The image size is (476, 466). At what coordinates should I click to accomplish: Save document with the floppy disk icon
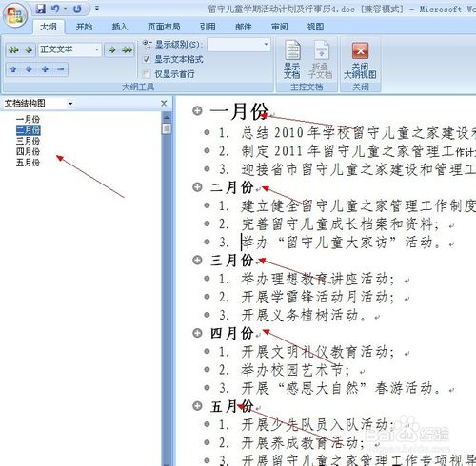(x=41, y=9)
